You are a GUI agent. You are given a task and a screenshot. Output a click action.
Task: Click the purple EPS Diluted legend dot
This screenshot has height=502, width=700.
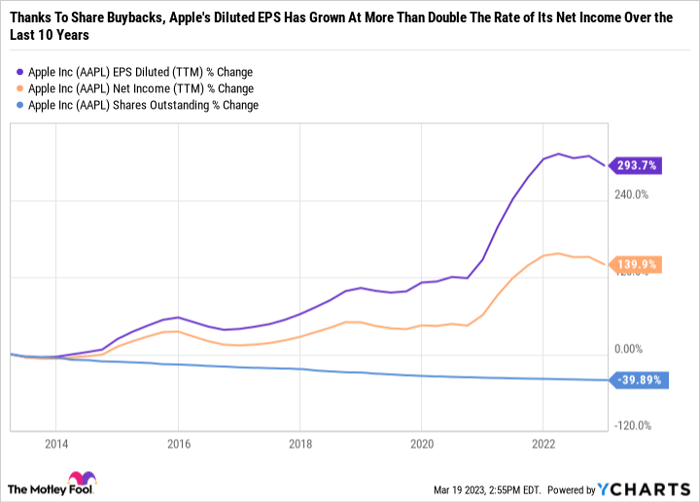click(21, 73)
